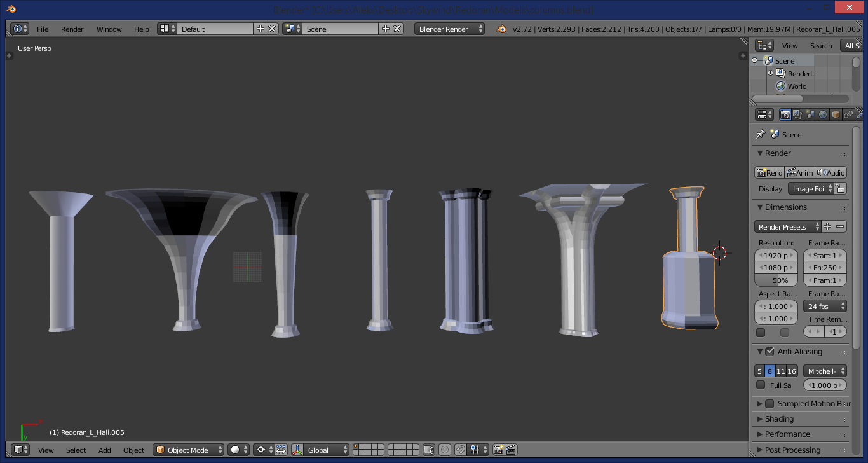The width and height of the screenshot is (868, 463).
Task: Toggle the 3D manipulator axis icon
Action: click(297, 450)
